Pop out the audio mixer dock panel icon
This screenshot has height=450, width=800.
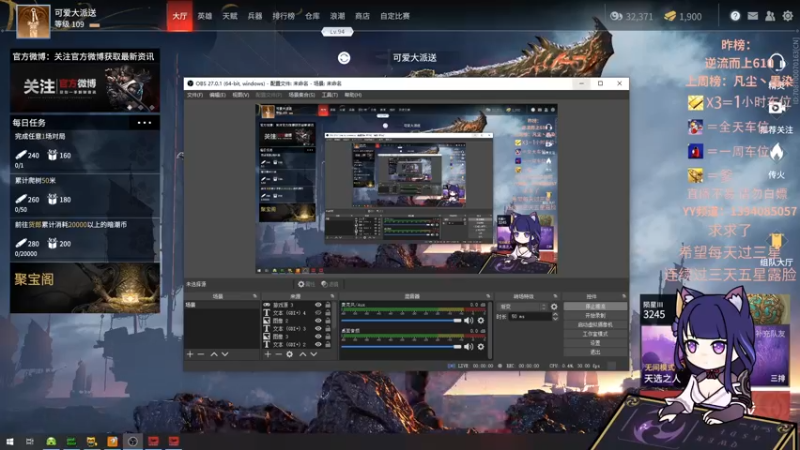488,296
